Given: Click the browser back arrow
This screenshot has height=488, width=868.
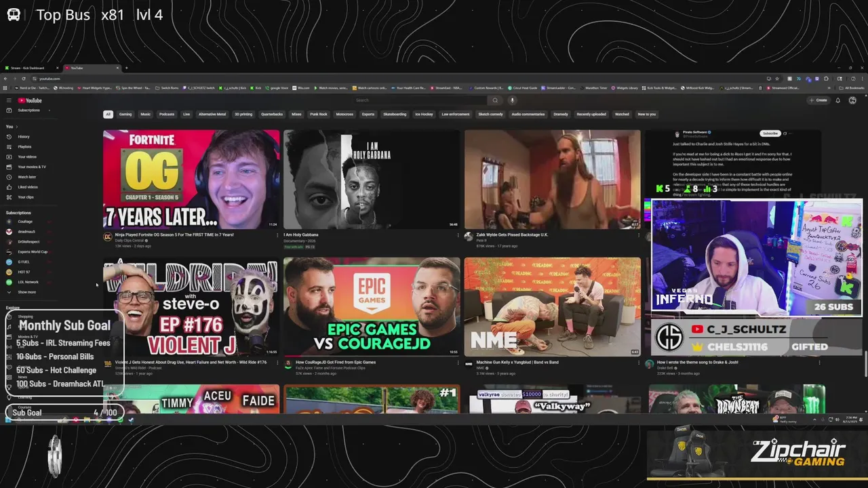Looking at the screenshot, I should click(x=7, y=79).
